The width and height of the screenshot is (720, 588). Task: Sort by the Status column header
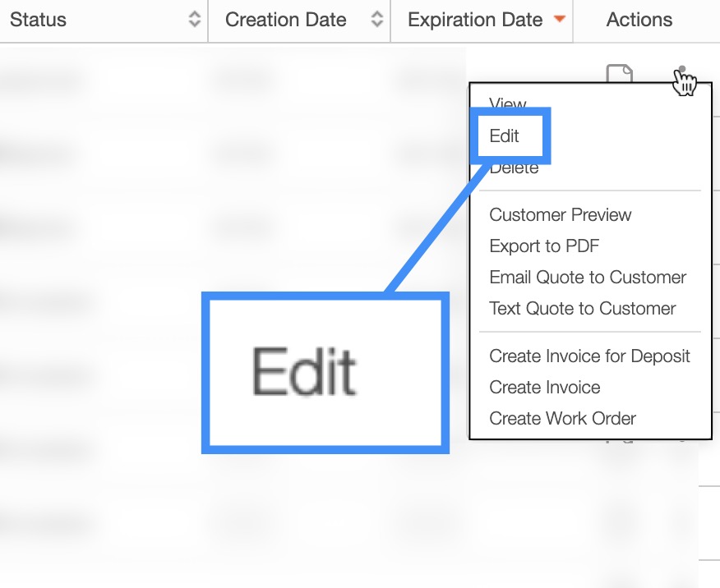click(39, 20)
